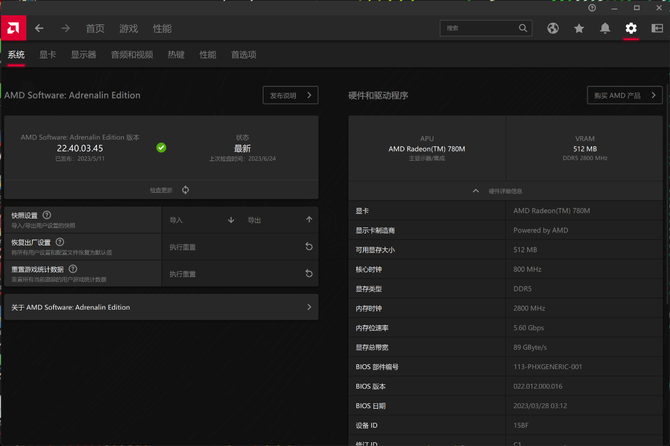Click the AMD logo icon
Viewport: 670px width, 446px height.
coord(13,28)
